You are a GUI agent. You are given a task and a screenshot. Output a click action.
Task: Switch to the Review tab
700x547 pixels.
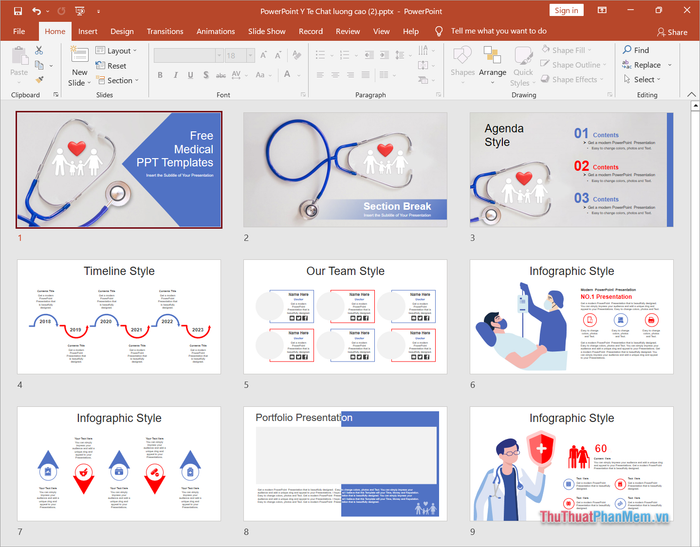click(x=347, y=31)
